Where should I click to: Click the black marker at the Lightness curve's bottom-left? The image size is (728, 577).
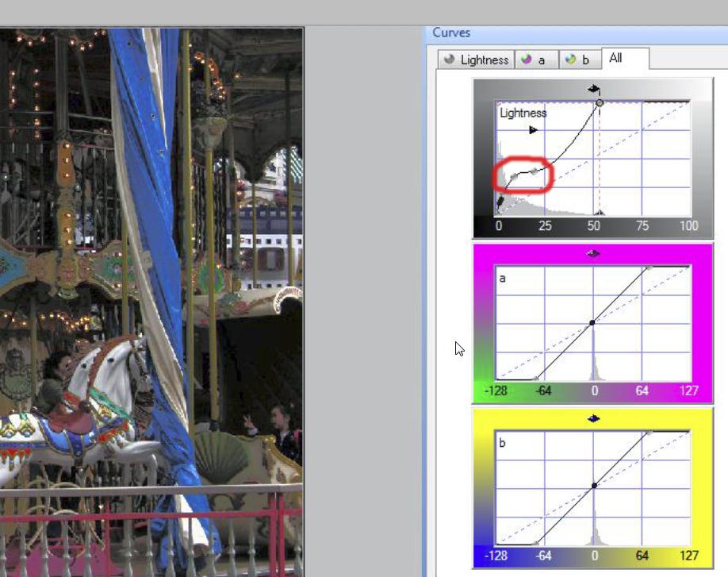point(500,202)
